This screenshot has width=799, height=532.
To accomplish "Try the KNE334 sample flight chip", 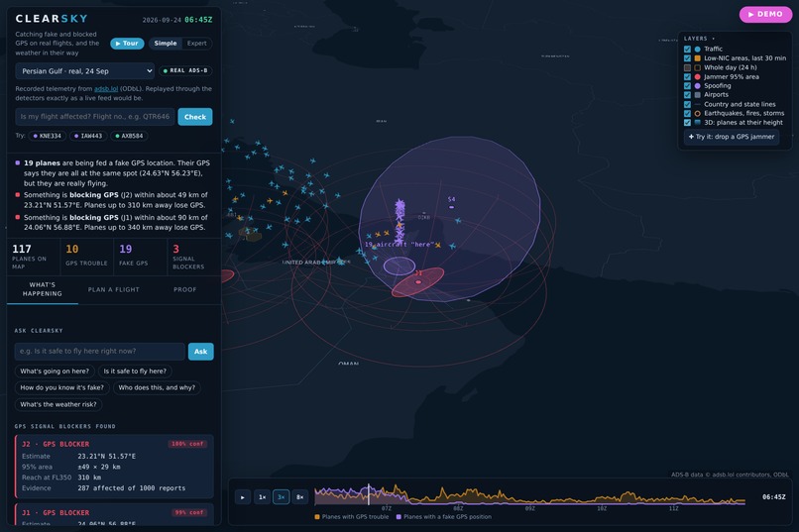I will pyautogui.click(x=47, y=136).
